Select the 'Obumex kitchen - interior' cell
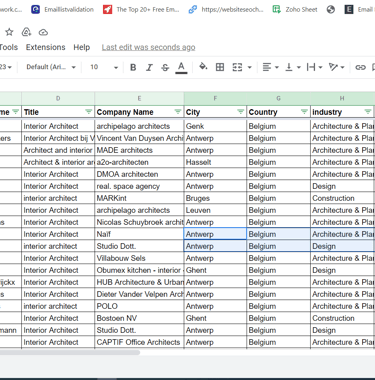Screen dimensions: 375x380 (139, 270)
